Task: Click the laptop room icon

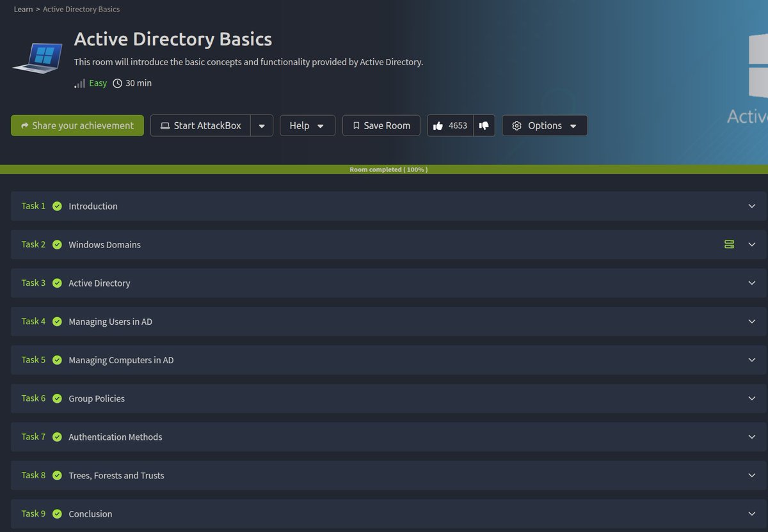Action: (x=37, y=57)
